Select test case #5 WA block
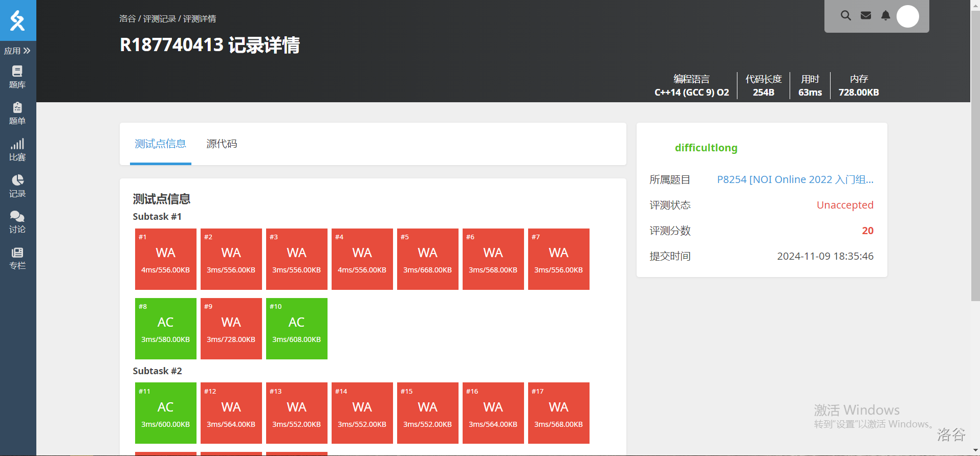 (x=428, y=259)
